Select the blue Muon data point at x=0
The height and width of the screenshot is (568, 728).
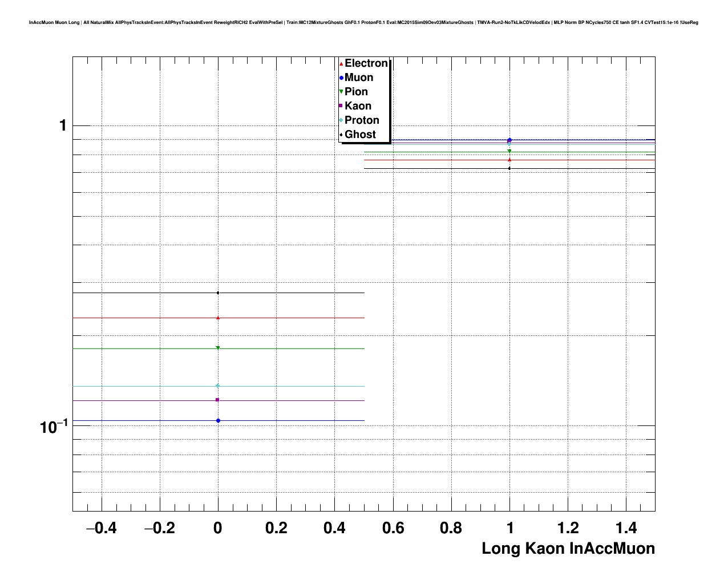click(218, 421)
